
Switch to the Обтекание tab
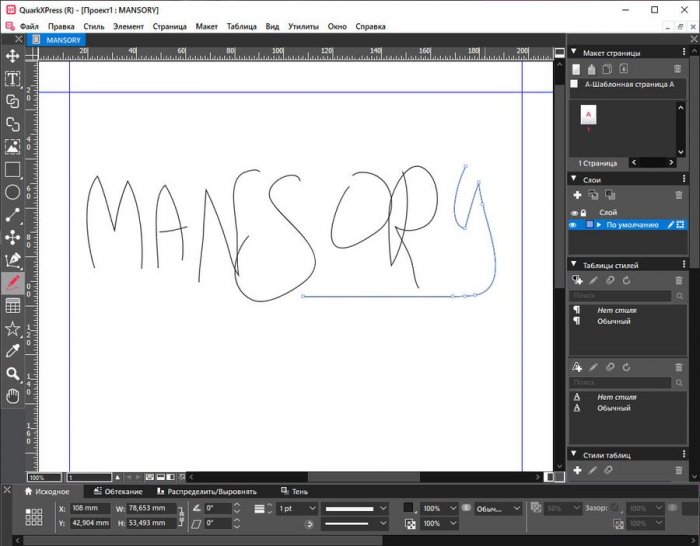point(124,491)
